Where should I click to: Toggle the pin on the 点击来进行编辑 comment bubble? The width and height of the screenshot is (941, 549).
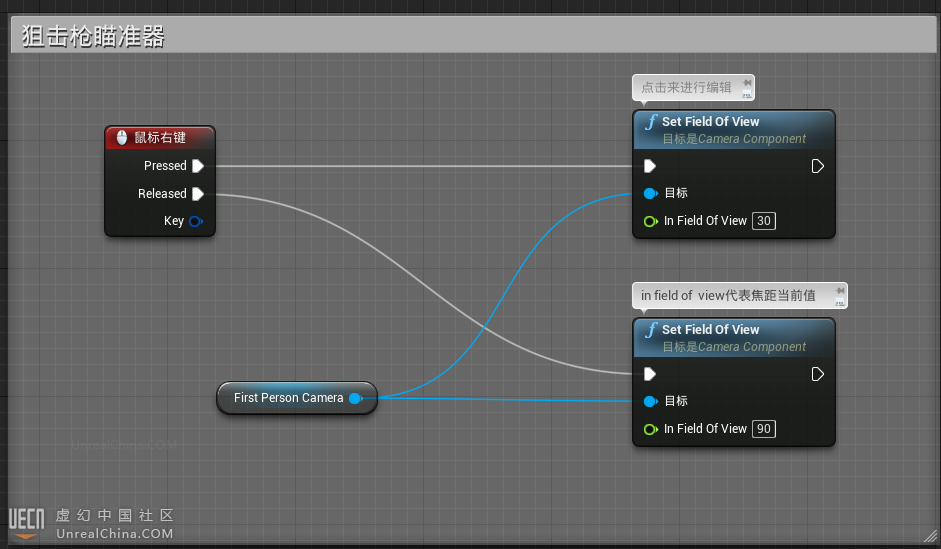[746, 87]
